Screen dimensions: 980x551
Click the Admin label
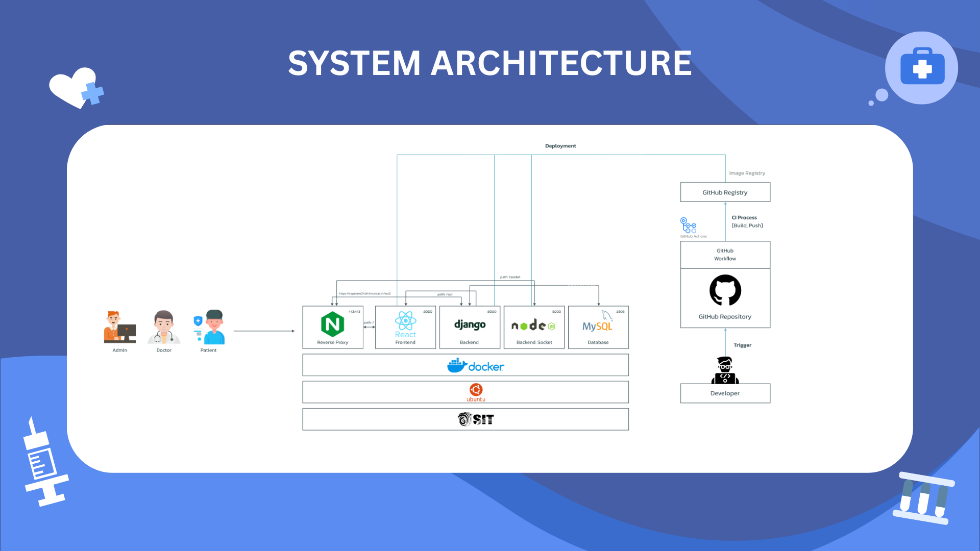pos(120,350)
